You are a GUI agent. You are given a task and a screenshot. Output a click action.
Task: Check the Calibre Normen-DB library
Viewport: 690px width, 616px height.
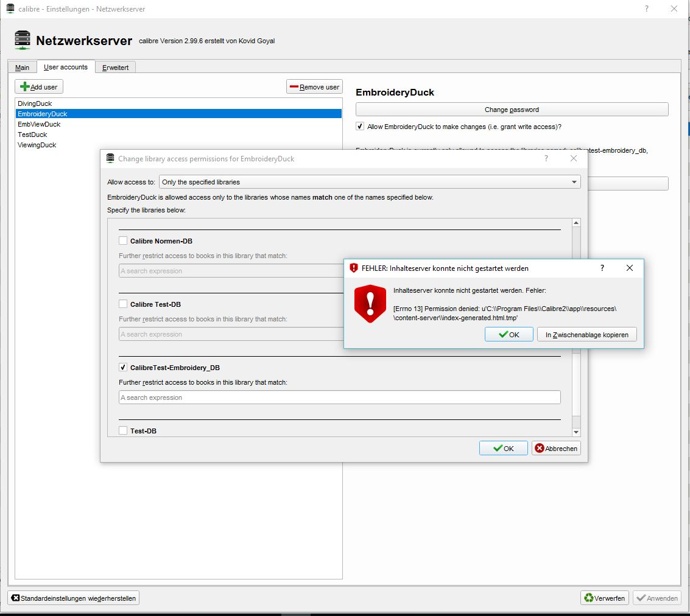coord(123,240)
